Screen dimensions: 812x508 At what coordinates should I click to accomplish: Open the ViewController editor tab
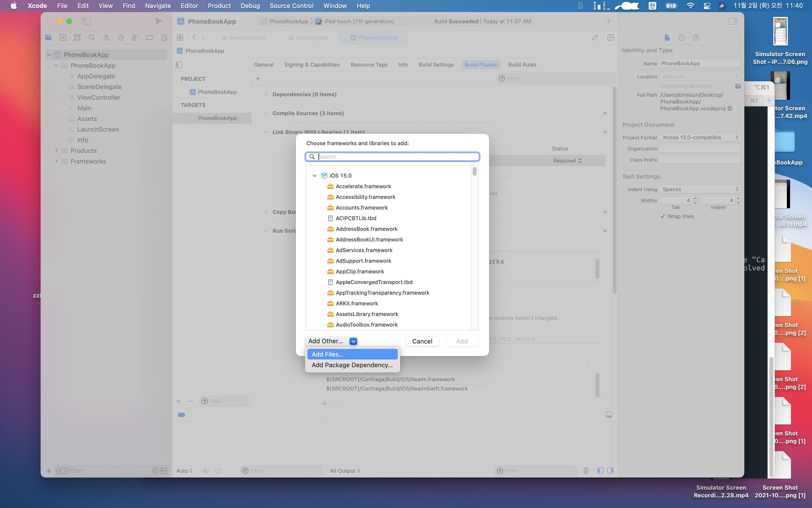point(244,38)
